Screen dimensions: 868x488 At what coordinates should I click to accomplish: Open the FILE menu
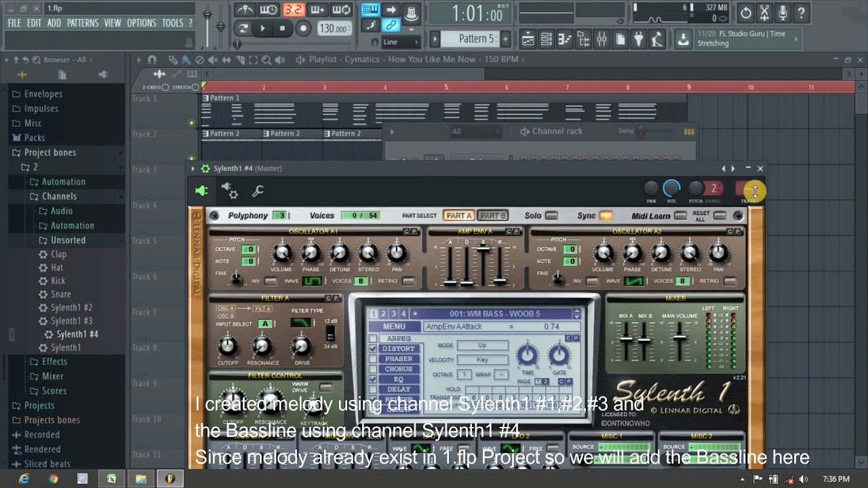pyautogui.click(x=14, y=23)
